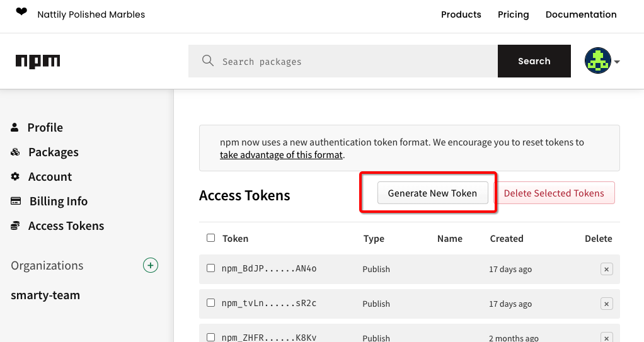The height and width of the screenshot is (342, 644).
Task: Open the Products menu
Action: 461,14
